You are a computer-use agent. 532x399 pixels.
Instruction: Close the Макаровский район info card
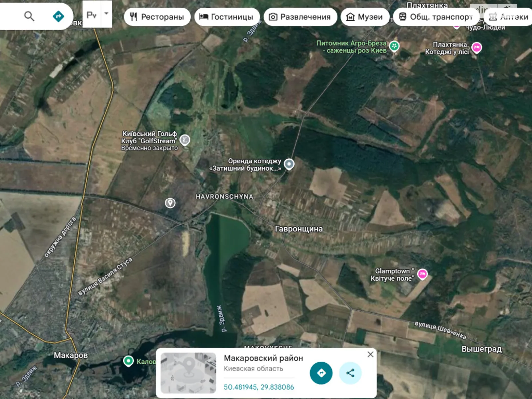click(x=370, y=354)
